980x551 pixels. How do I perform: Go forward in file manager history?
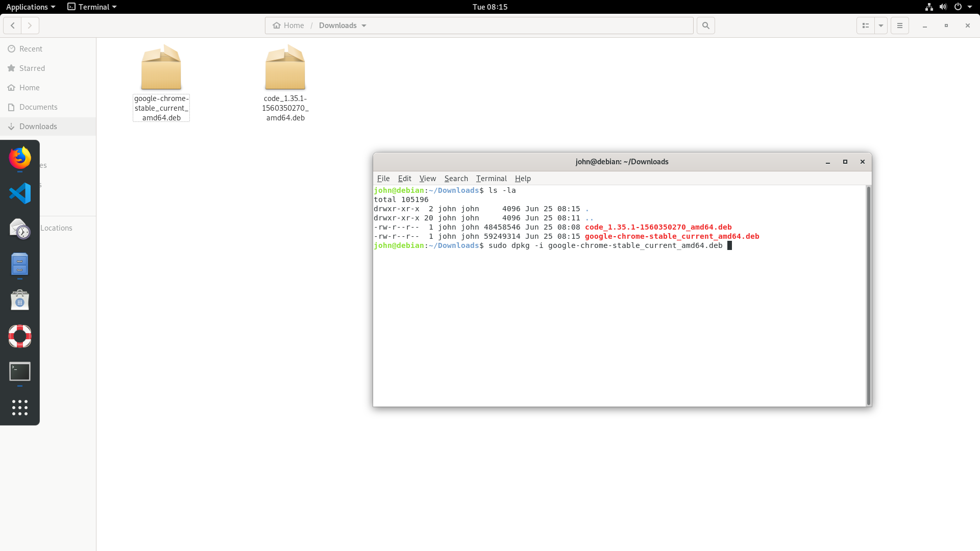coord(30,26)
